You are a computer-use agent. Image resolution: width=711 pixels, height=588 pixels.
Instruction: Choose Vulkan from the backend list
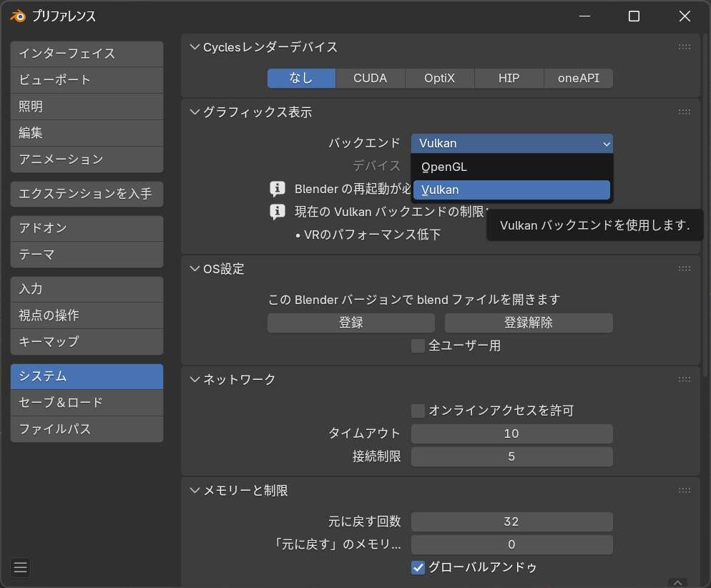point(512,190)
